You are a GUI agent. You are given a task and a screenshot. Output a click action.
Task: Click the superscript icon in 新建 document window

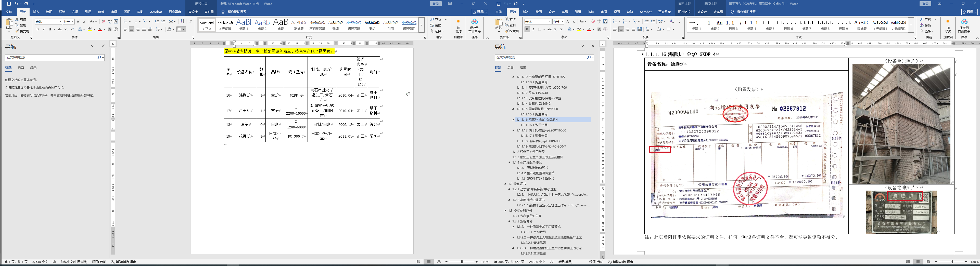pos(72,29)
